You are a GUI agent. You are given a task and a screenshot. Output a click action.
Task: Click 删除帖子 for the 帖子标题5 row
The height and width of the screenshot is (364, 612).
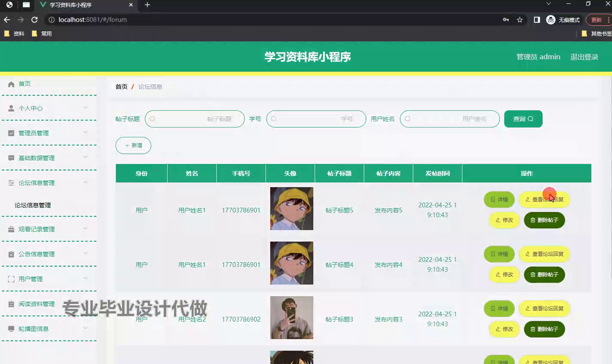545,220
